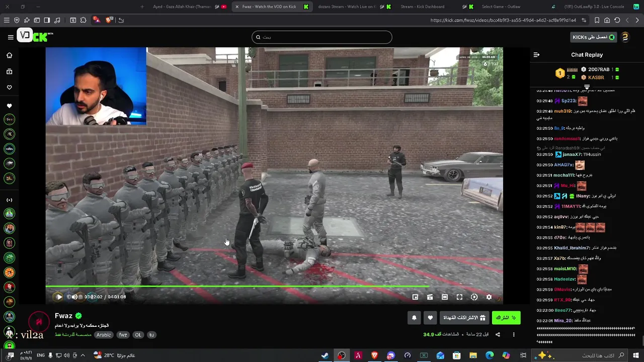Show hidden system tray icons chevron
The height and width of the screenshot is (362, 644).
click(x=83, y=355)
